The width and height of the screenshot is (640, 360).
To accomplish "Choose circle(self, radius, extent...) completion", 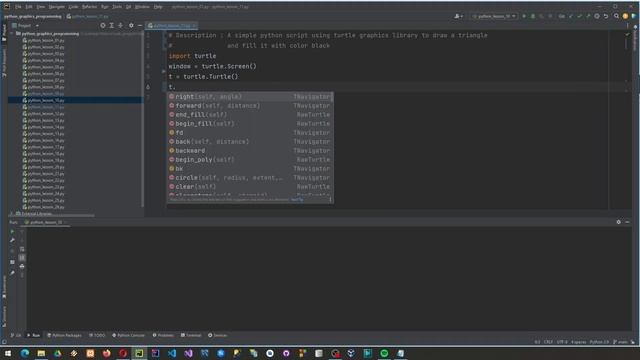I will pos(250,178).
